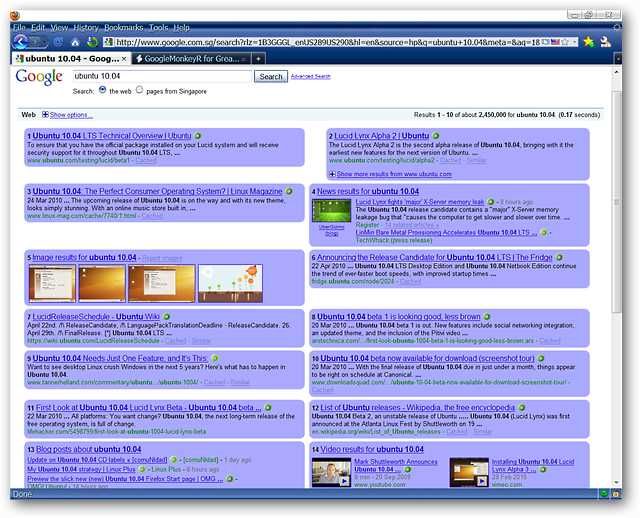640x518 pixels.
Task: Open a new tab with the plus button
Action: point(258,59)
